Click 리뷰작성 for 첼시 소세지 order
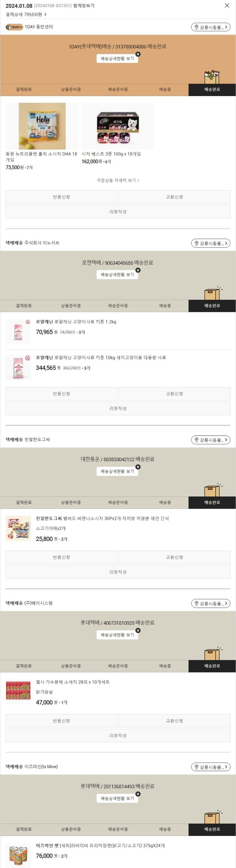This screenshot has height=868, width=236. pos(118,735)
